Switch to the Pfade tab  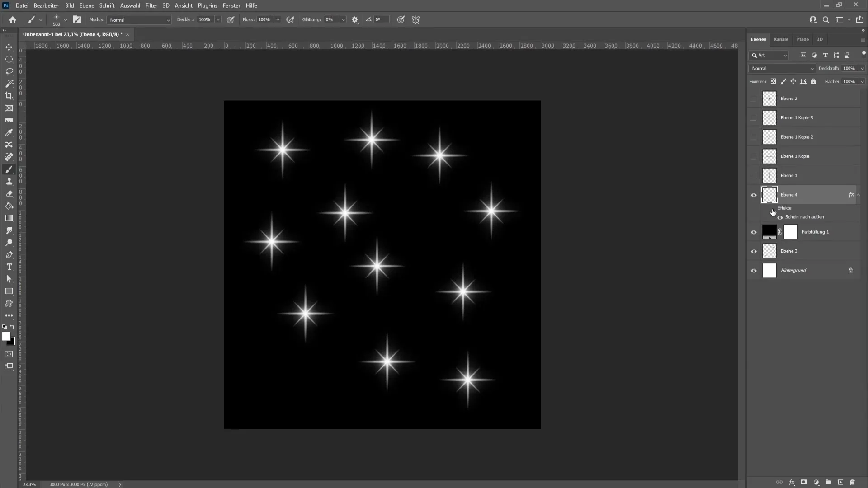803,39
